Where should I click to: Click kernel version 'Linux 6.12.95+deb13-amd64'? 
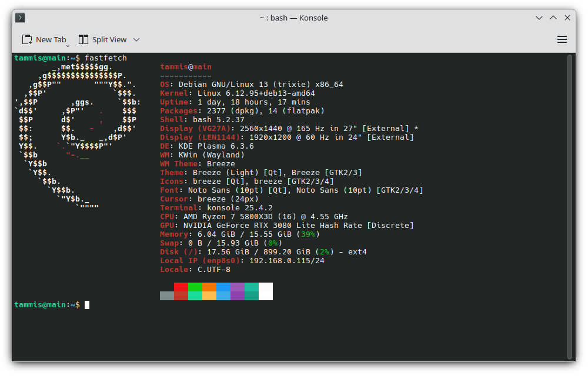click(x=256, y=93)
